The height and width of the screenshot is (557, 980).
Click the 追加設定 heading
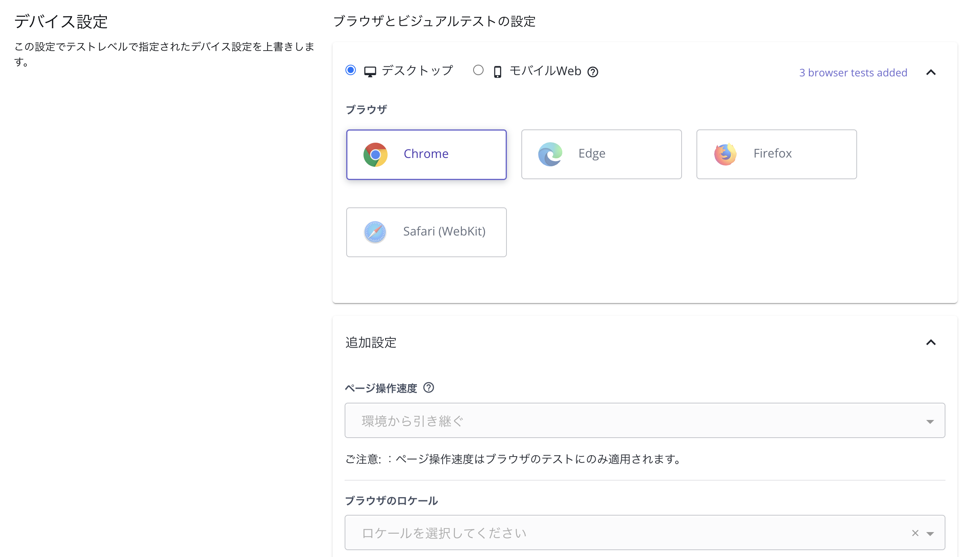(371, 342)
